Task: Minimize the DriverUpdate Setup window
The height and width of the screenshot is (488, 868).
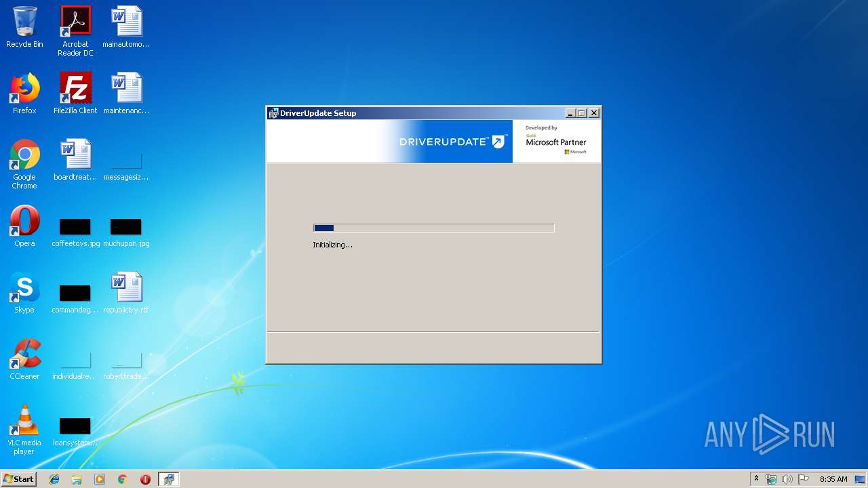Action: (570, 113)
